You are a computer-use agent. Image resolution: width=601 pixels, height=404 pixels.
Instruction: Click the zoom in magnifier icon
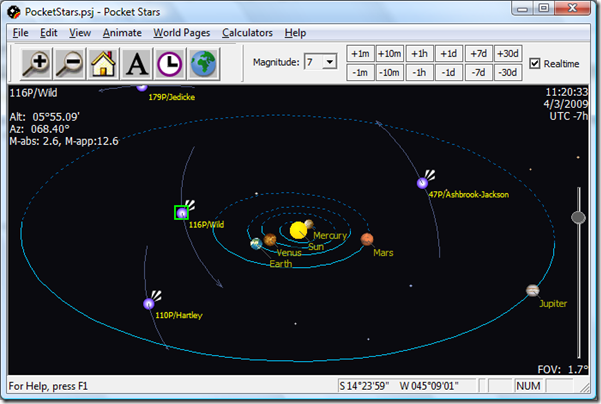[x=40, y=63]
